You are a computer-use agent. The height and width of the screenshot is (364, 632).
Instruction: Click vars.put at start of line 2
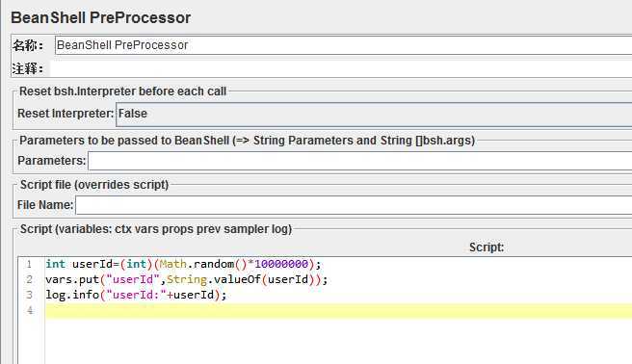(72, 279)
